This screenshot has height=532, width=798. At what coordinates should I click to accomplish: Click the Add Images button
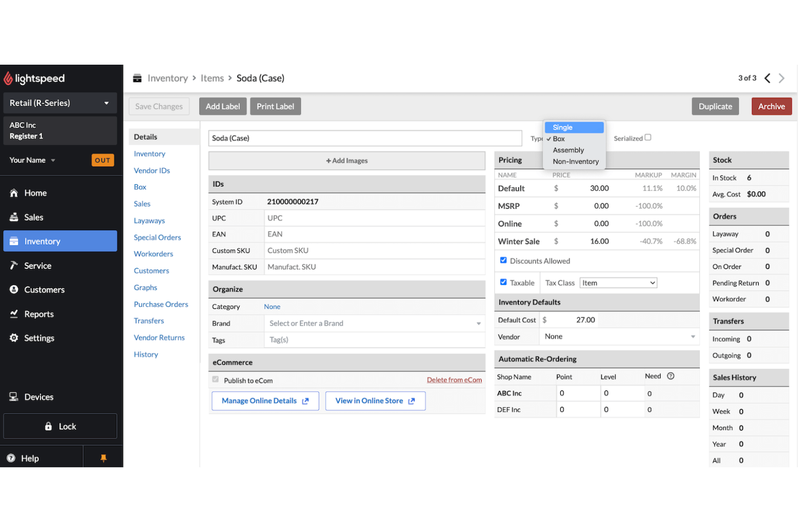point(347,161)
